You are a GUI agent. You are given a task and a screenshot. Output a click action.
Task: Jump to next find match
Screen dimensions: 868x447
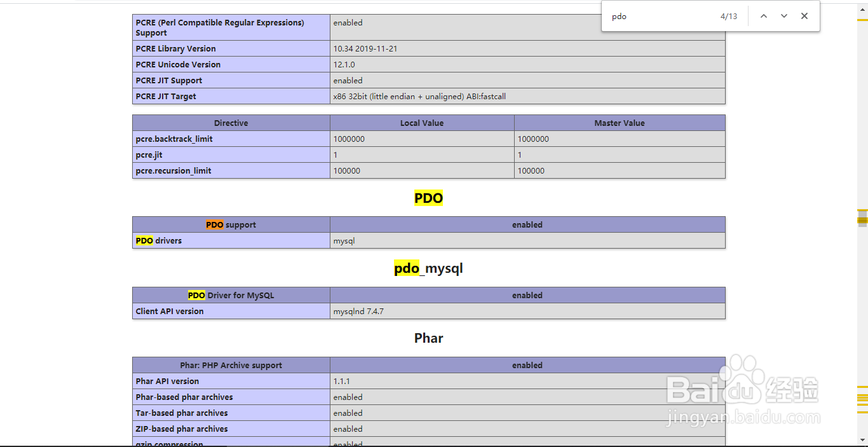[x=784, y=17]
